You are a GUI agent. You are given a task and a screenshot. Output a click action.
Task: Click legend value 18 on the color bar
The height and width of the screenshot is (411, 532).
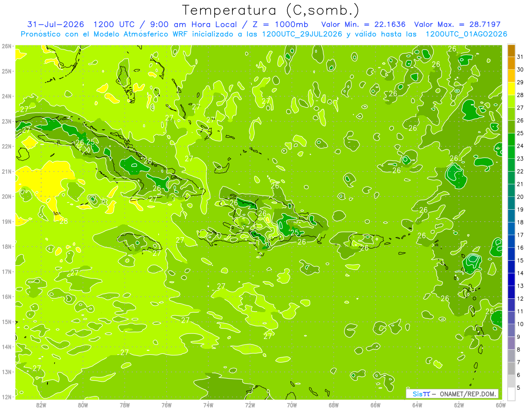pos(520,222)
